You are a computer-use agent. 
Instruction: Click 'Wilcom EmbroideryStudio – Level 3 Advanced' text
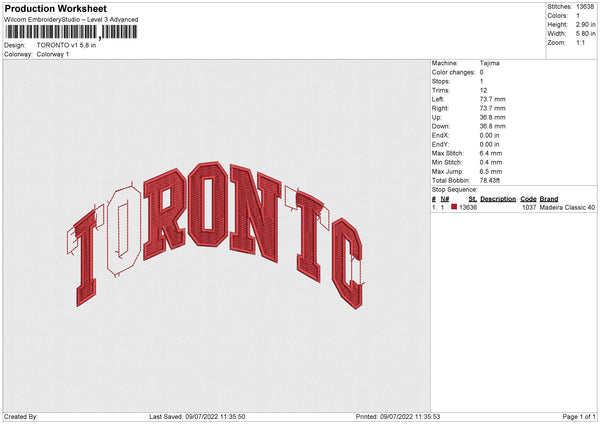pyautogui.click(x=71, y=20)
